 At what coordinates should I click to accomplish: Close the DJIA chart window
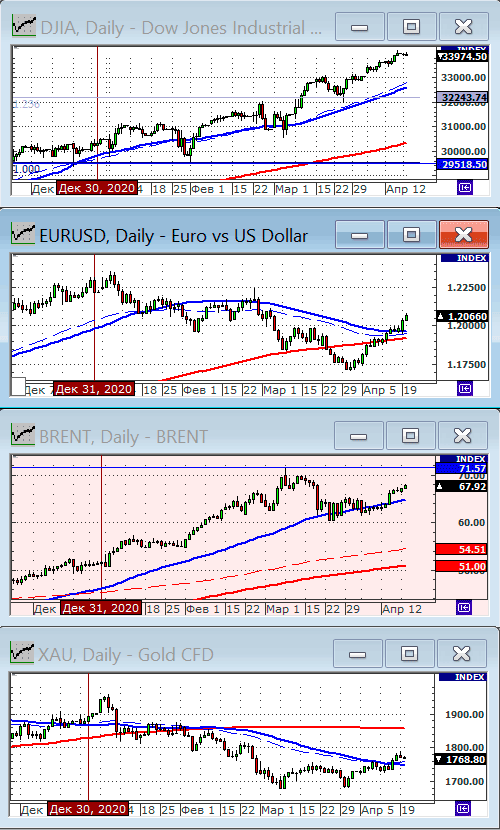(x=463, y=26)
